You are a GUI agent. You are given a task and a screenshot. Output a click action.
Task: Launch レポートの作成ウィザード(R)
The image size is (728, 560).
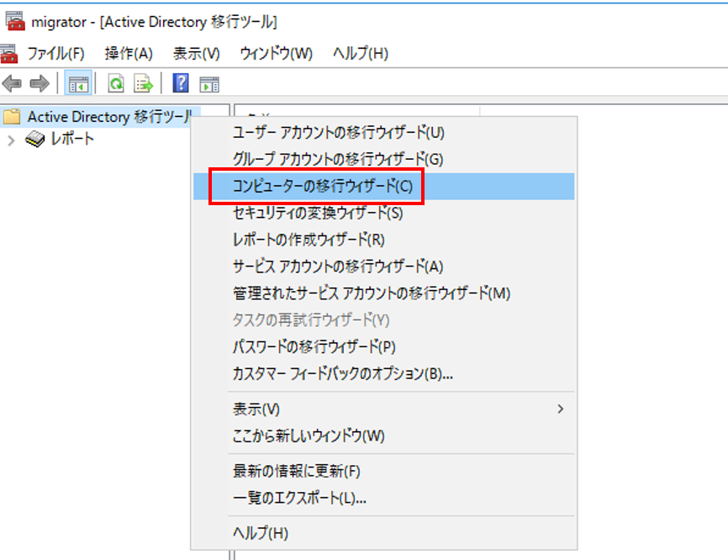pyautogui.click(x=384, y=240)
